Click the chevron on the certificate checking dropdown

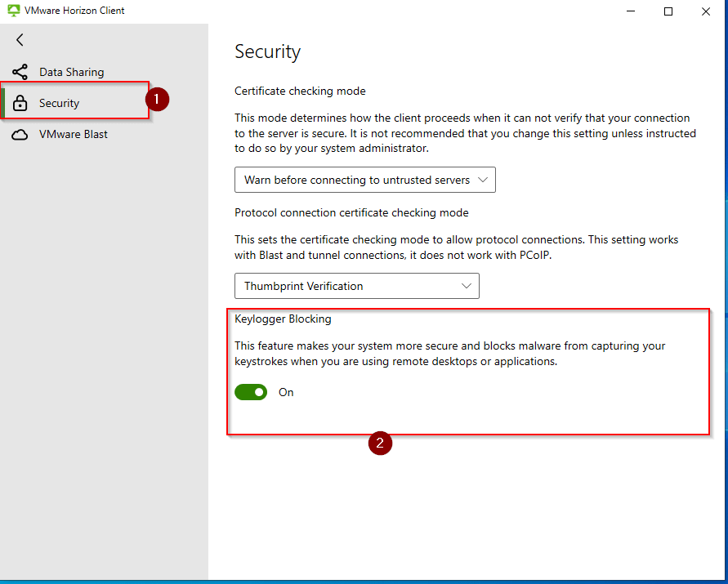click(482, 180)
